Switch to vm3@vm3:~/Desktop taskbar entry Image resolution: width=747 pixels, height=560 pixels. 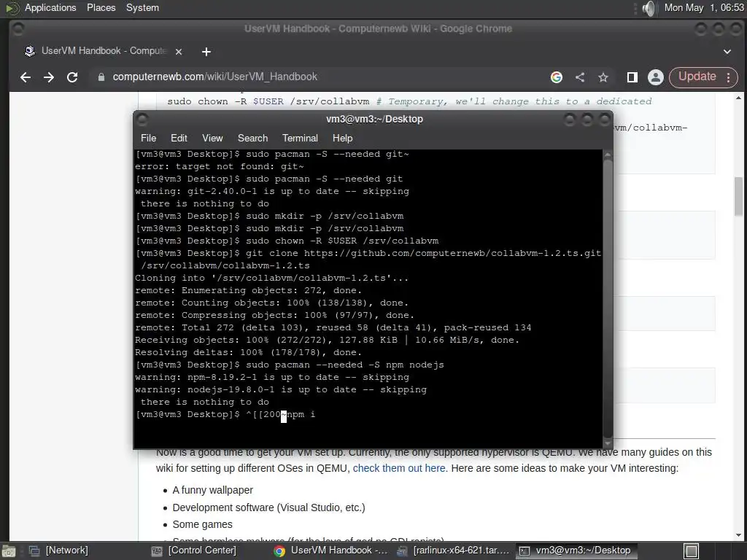[576, 551]
